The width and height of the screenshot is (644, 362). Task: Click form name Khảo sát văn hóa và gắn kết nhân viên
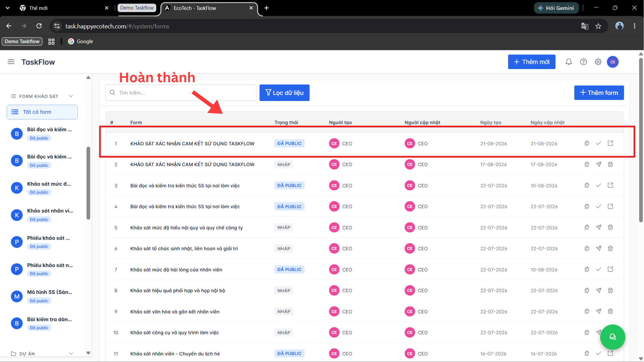(x=175, y=312)
